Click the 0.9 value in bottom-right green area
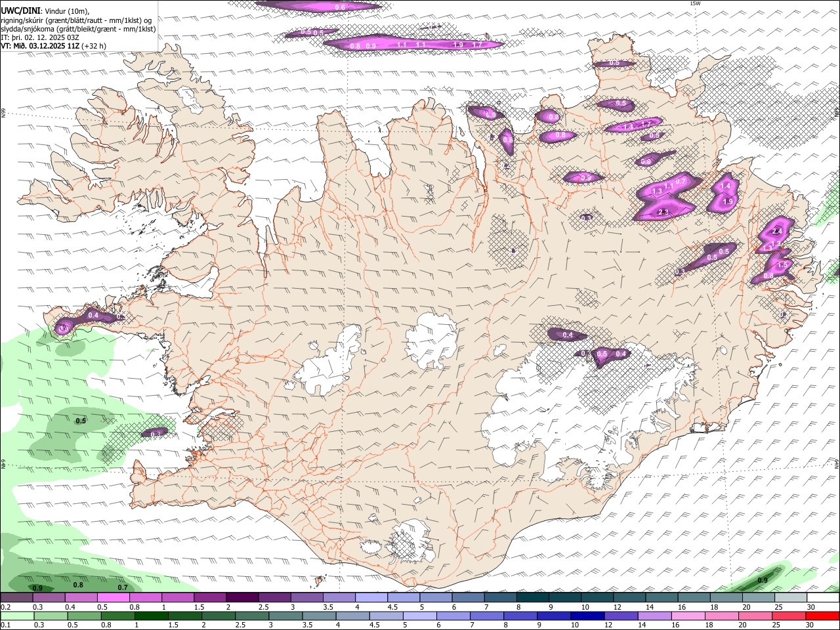The width and height of the screenshot is (840, 630). (x=763, y=580)
